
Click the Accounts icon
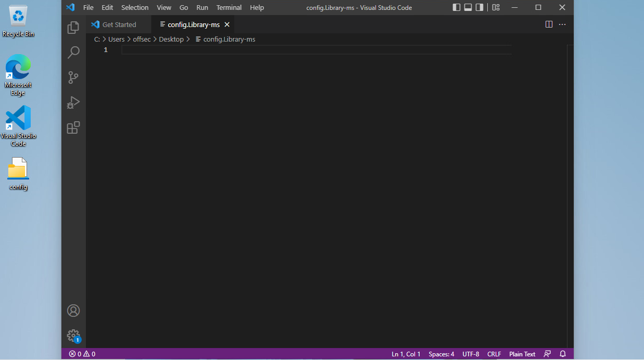click(x=73, y=311)
